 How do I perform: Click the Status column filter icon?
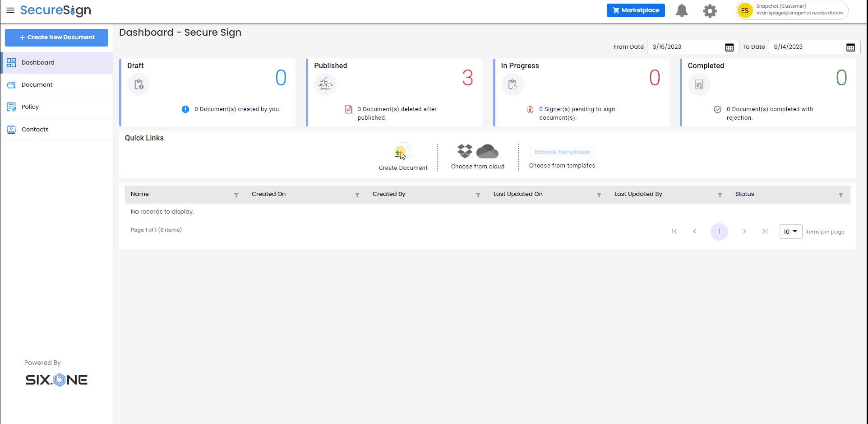[x=841, y=195]
